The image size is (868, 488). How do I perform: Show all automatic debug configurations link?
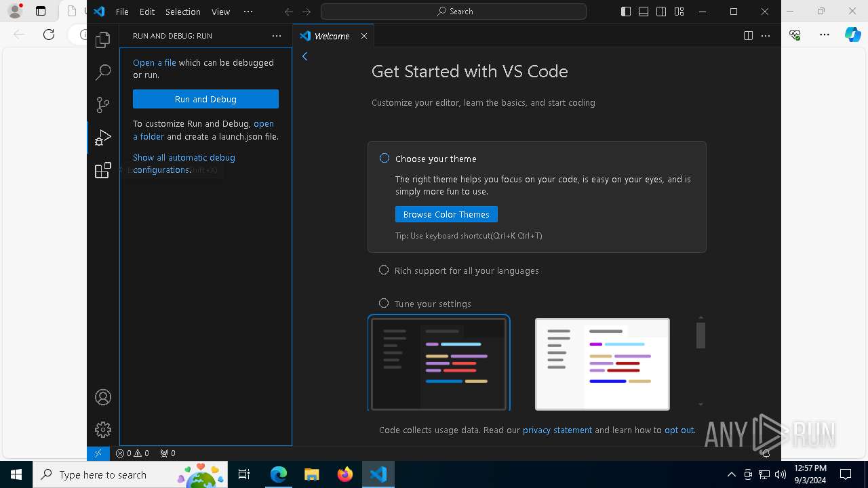tap(184, 163)
